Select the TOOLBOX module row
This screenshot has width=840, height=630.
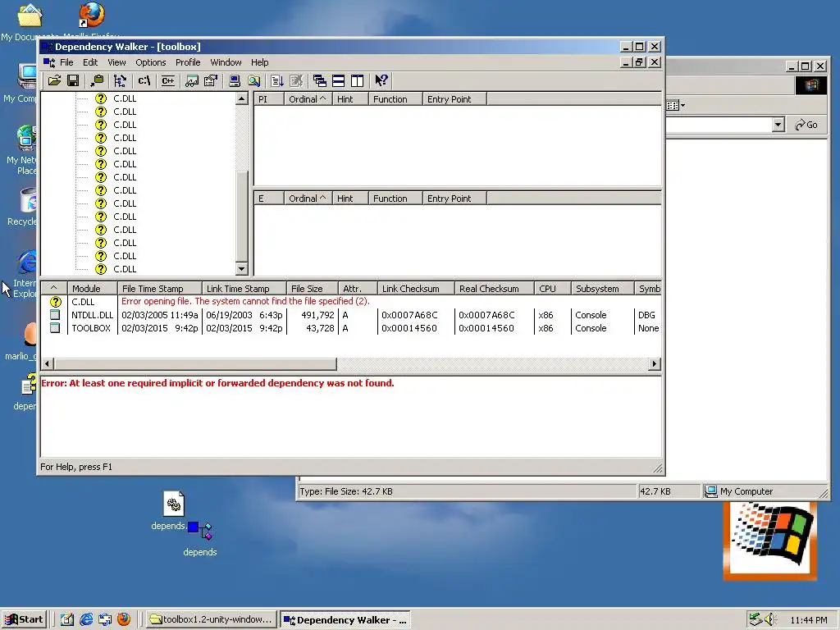tap(351, 328)
